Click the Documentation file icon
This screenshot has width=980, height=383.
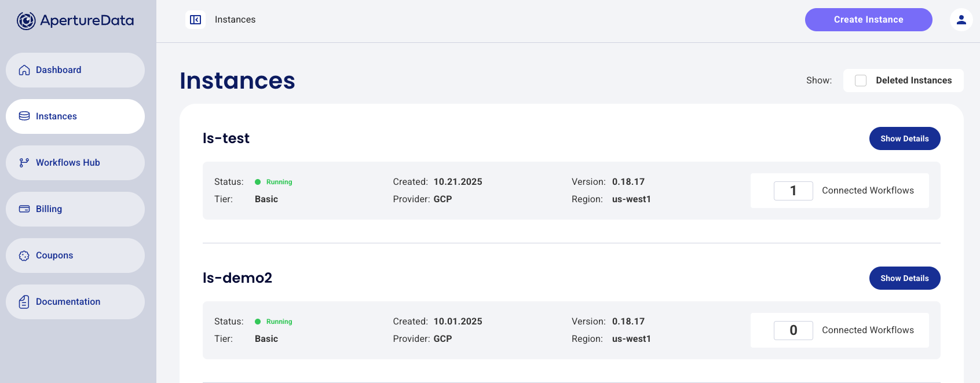point(24,302)
